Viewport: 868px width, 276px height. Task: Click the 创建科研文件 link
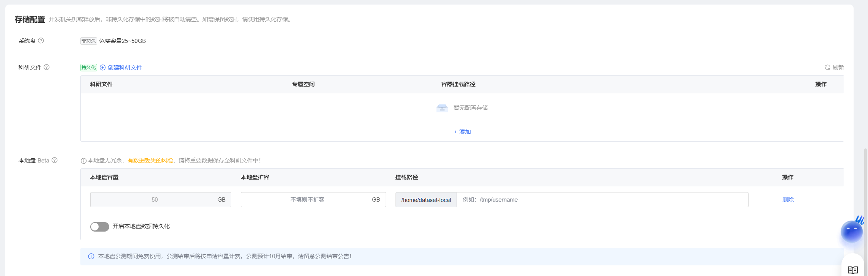point(125,67)
